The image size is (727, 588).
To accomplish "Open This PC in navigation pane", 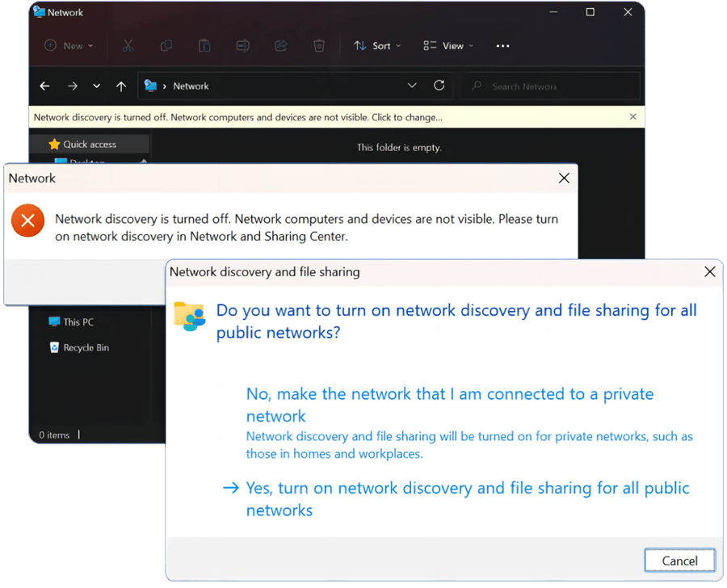I will pyautogui.click(x=78, y=321).
